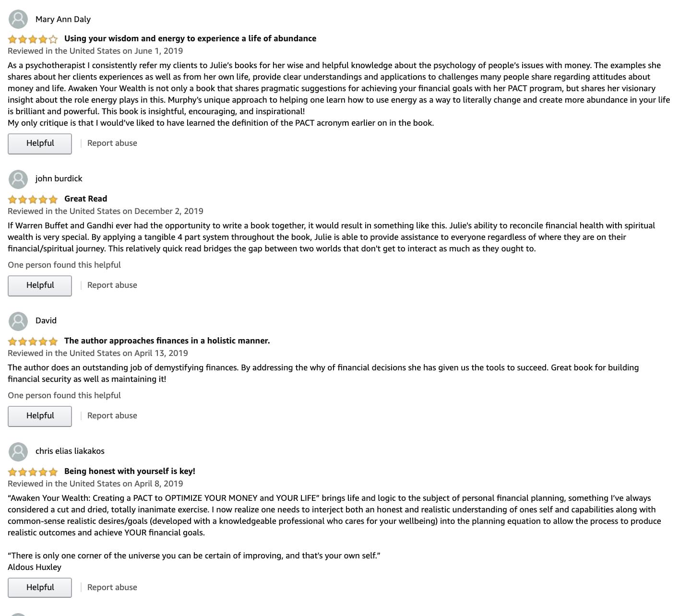Screen dimensions: 692x616
Task: Report abuse on the Aldous Huxley quote review
Action: [x=112, y=587]
